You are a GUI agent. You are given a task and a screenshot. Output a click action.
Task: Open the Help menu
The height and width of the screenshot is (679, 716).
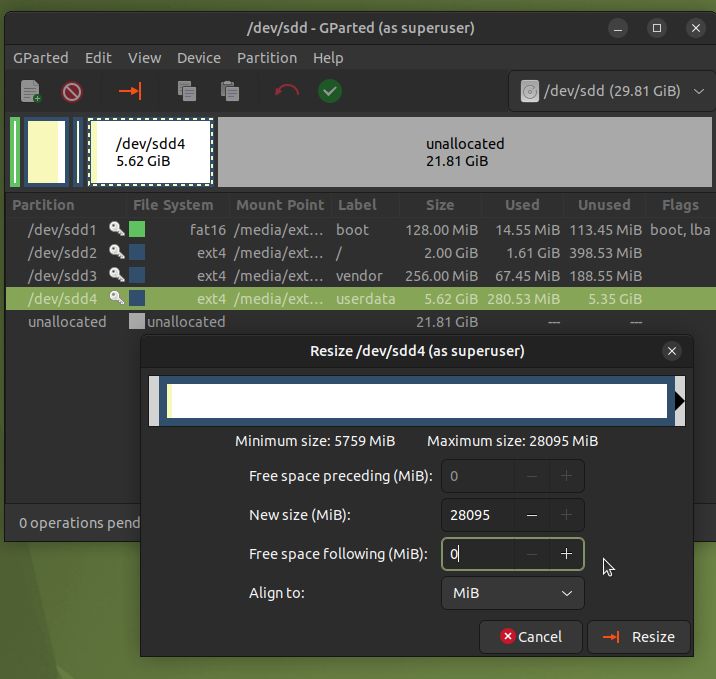(x=328, y=58)
